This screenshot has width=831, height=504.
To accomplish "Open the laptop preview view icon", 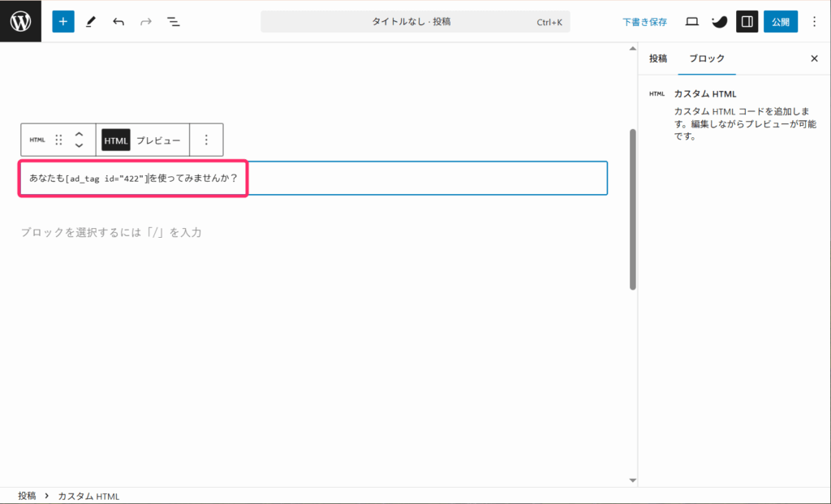I will click(691, 22).
